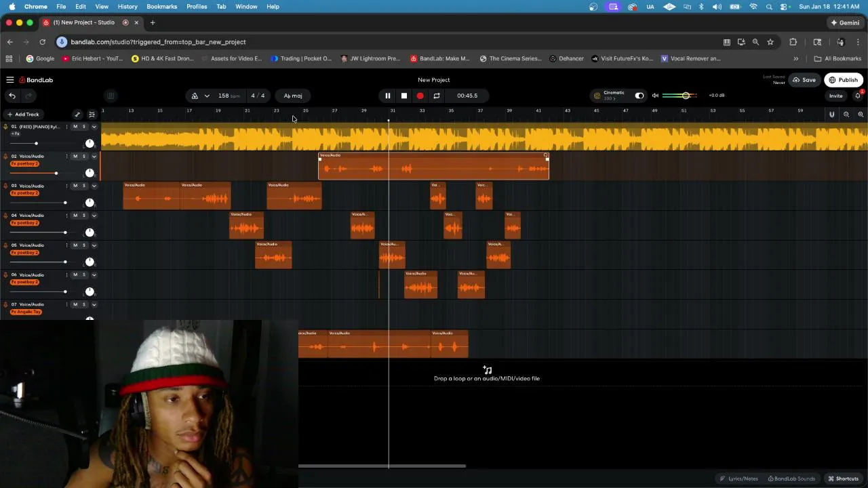Image resolution: width=868 pixels, height=488 pixels.
Task: Mute track 06 Voice/Audio
Action: [x=75, y=274]
